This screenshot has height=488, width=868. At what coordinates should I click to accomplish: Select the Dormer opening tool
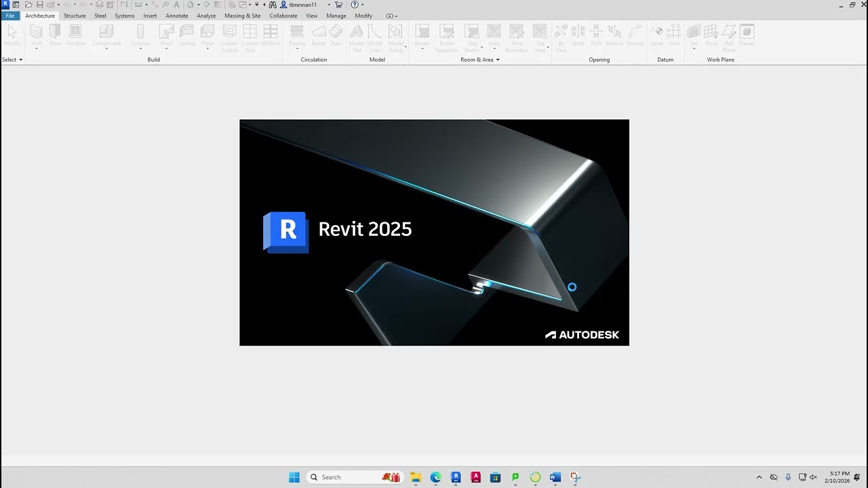pos(635,36)
